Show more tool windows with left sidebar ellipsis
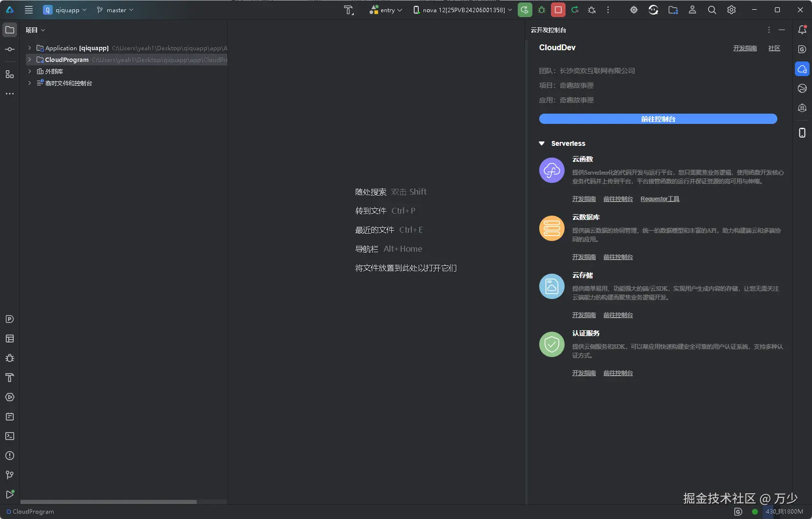812x519 pixels. tap(10, 94)
